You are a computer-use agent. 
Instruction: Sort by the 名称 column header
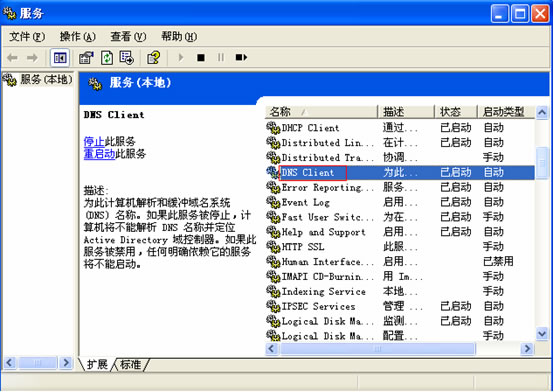[321, 112]
